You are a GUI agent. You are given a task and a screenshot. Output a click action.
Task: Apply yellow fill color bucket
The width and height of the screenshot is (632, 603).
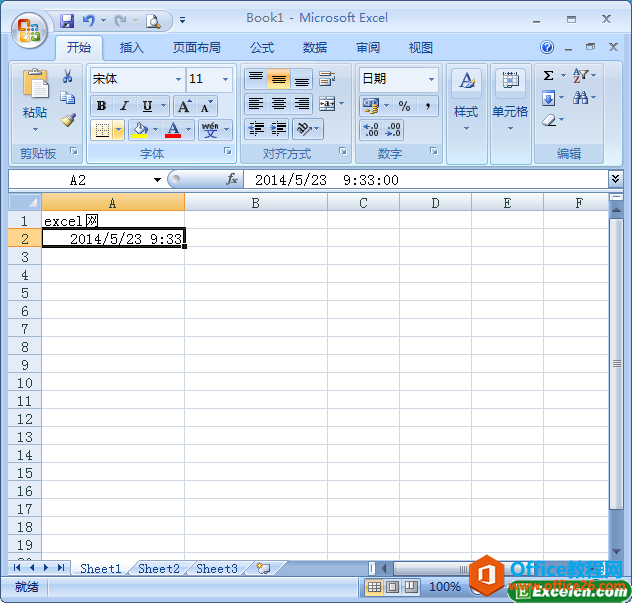140,130
